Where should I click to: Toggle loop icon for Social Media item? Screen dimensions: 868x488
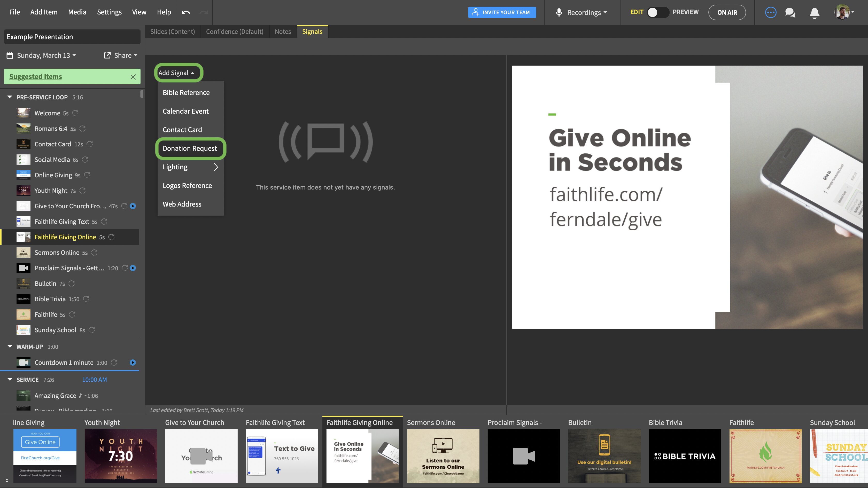pos(85,160)
